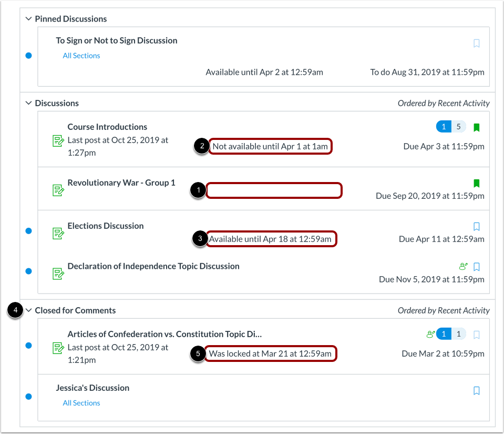Click Closed for Comments heading text
Viewport: 504px width, 434px height.
(x=75, y=310)
